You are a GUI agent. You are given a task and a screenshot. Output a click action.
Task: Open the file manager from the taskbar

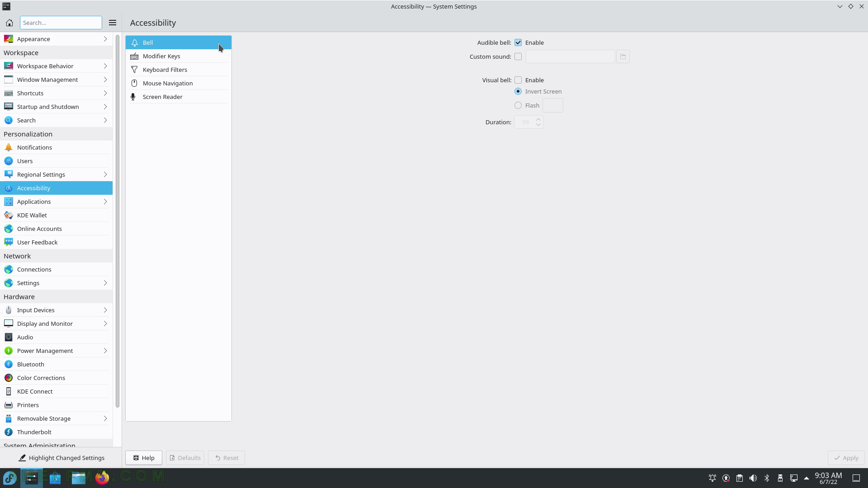click(79, 478)
